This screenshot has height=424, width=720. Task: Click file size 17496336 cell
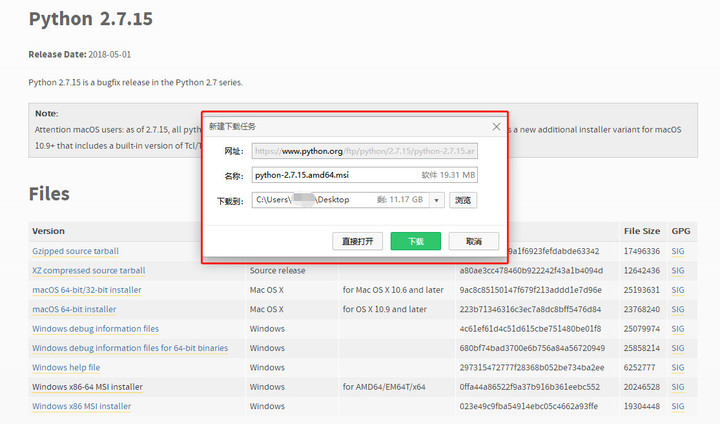click(641, 251)
